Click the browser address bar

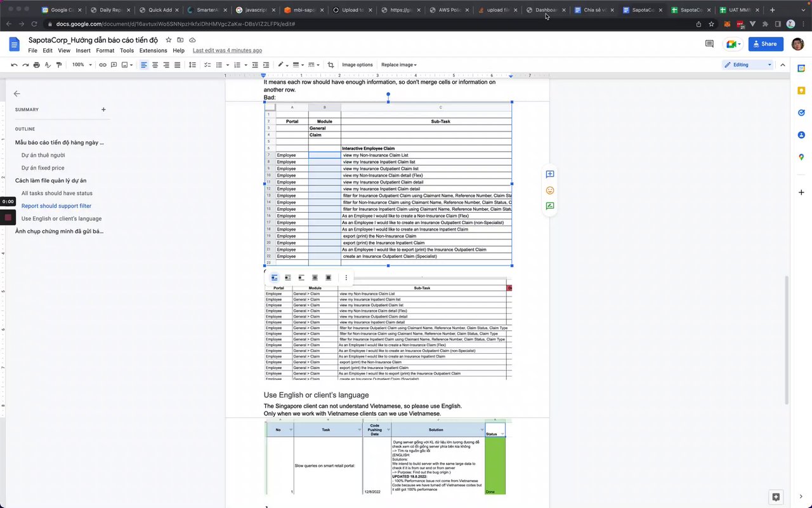[368, 23]
